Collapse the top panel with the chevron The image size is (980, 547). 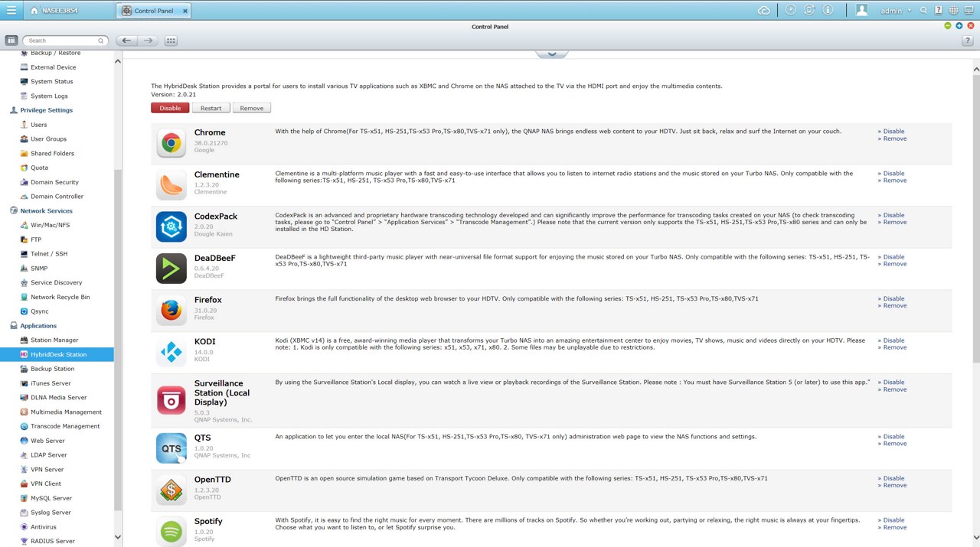click(x=551, y=54)
